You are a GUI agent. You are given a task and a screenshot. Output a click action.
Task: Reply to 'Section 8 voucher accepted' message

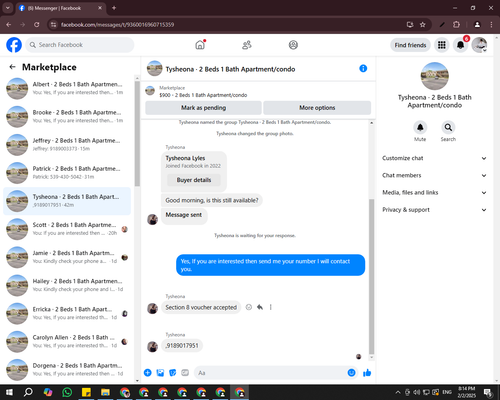coord(260,307)
